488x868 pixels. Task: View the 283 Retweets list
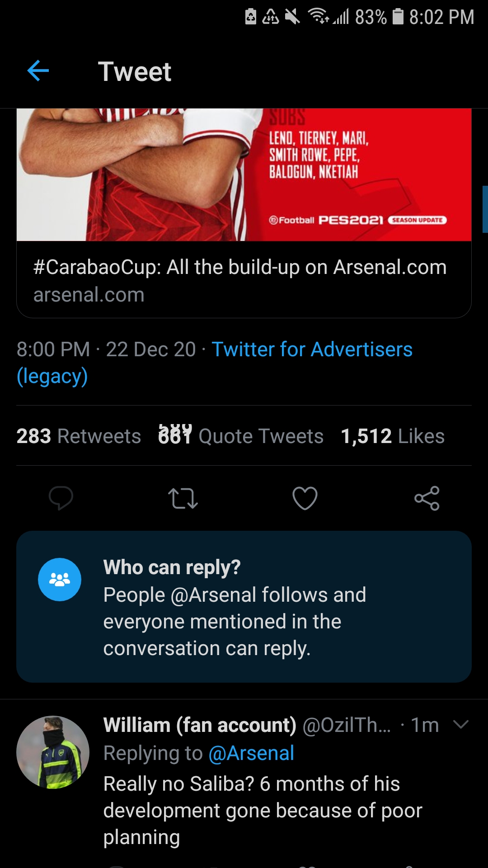pos(79,436)
